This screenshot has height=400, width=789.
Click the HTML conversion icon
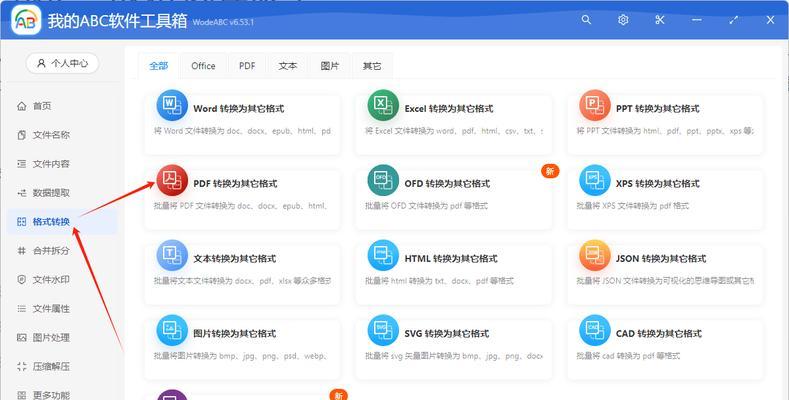click(x=383, y=255)
